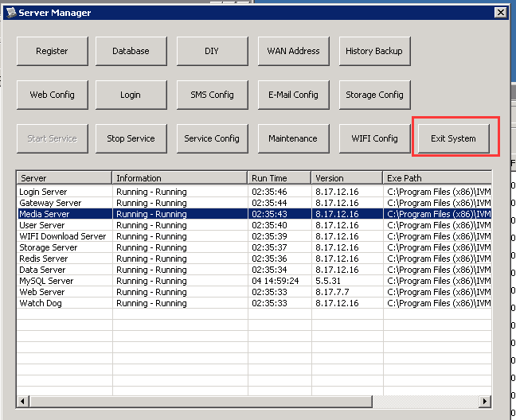
Task: Click Watch Dog's version 8.17.12.16
Action: pos(337,303)
